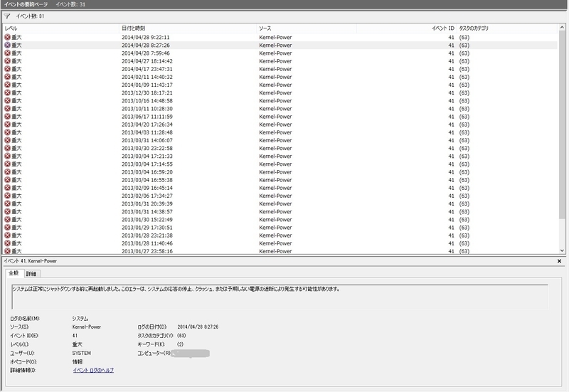The width and height of the screenshot is (569, 392).
Task: Click critical icon for 2014/02/11 14:40:32 event
Action: tap(7, 77)
